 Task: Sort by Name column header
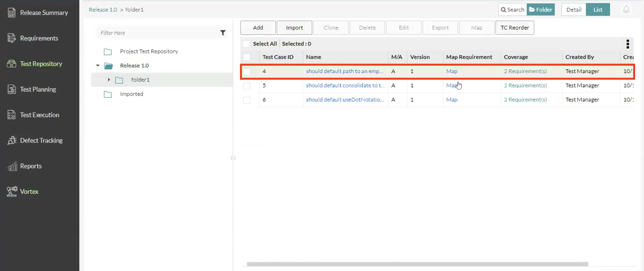tap(314, 57)
